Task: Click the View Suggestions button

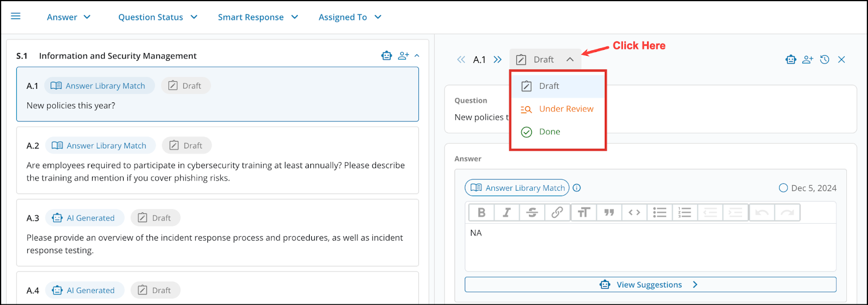Action: pos(650,284)
